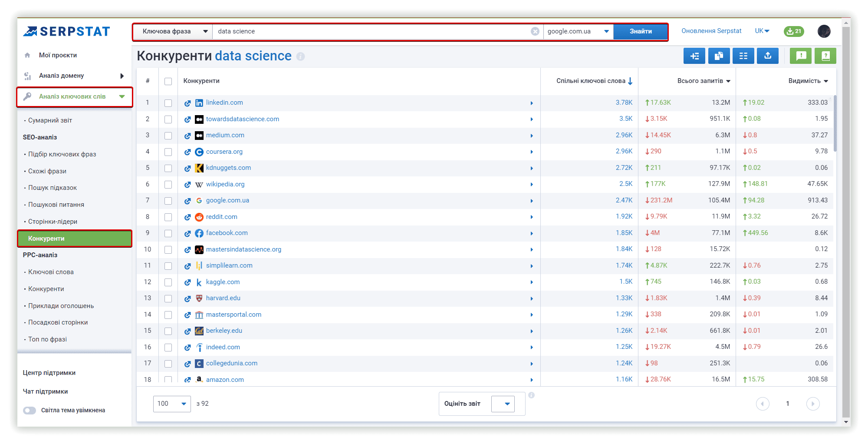Click the table view settings icon
This screenshot has height=444, width=868.
pyautogui.click(x=743, y=56)
